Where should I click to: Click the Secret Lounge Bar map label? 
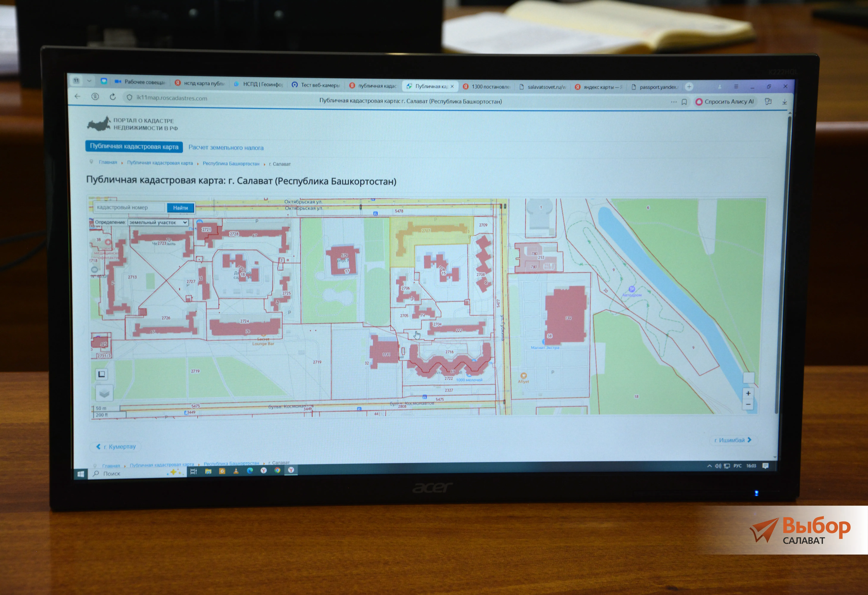263,342
